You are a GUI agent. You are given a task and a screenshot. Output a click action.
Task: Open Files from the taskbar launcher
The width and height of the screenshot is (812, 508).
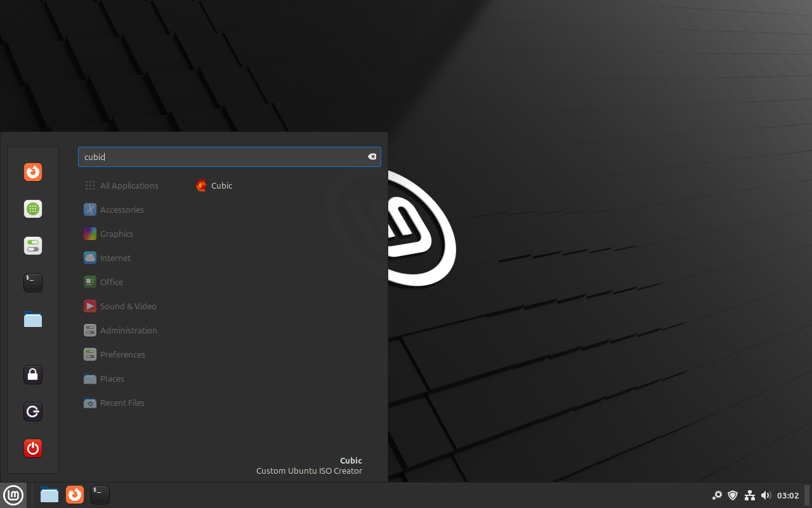[x=49, y=495]
